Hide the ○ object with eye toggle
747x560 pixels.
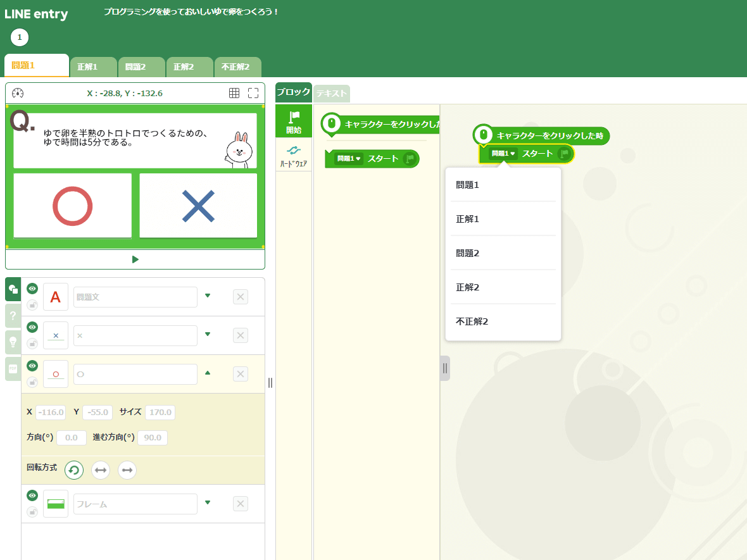32,366
